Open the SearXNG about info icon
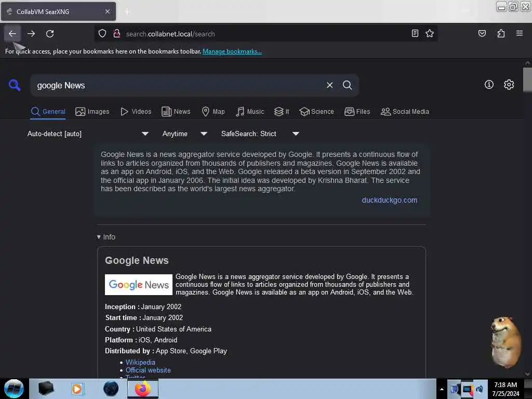The width and height of the screenshot is (532, 399). [488, 85]
